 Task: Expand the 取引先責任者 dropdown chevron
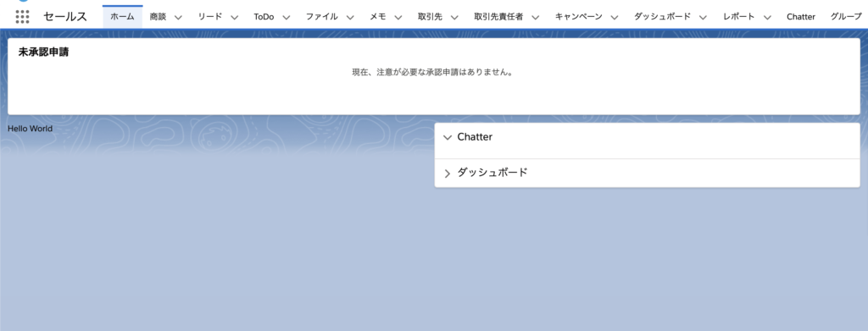pyautogui.click(x=536, y=17)
